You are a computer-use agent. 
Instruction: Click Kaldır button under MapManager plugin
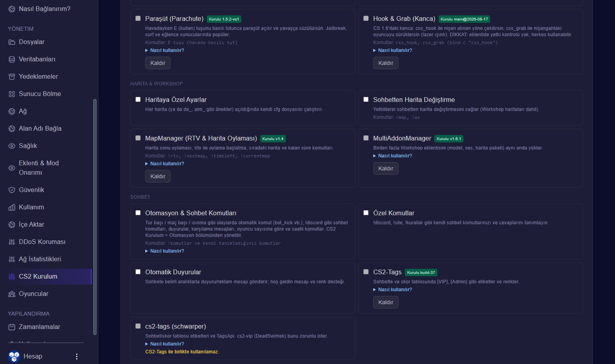click(158, 176)
